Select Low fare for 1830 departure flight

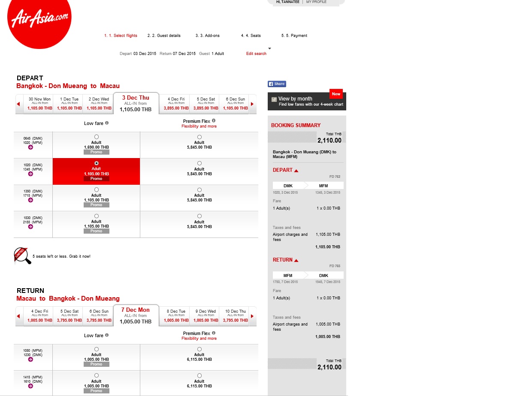pos(96,216)
